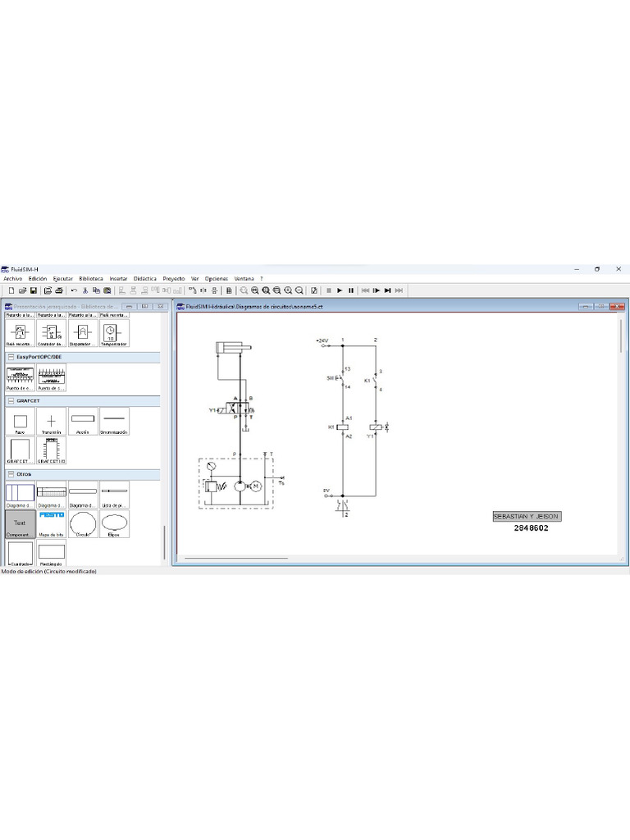630x840 pixels.
Task: Stop the simulation
Action: 328,290
